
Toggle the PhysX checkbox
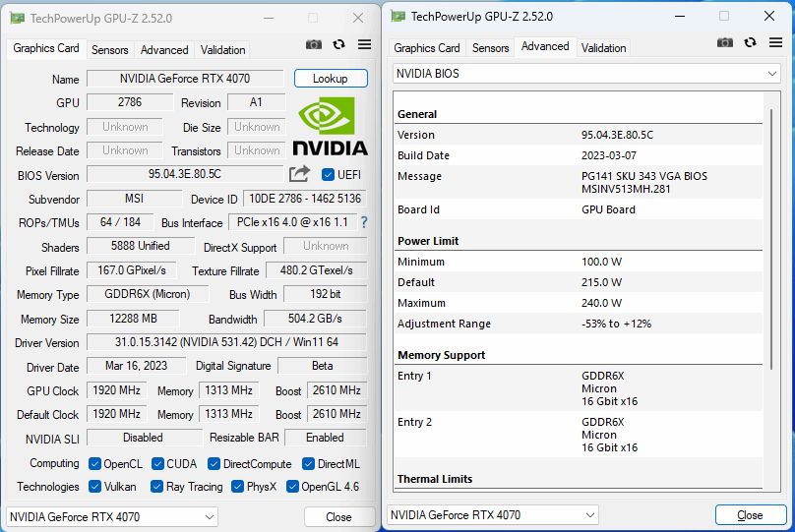[x=237, y=487]
